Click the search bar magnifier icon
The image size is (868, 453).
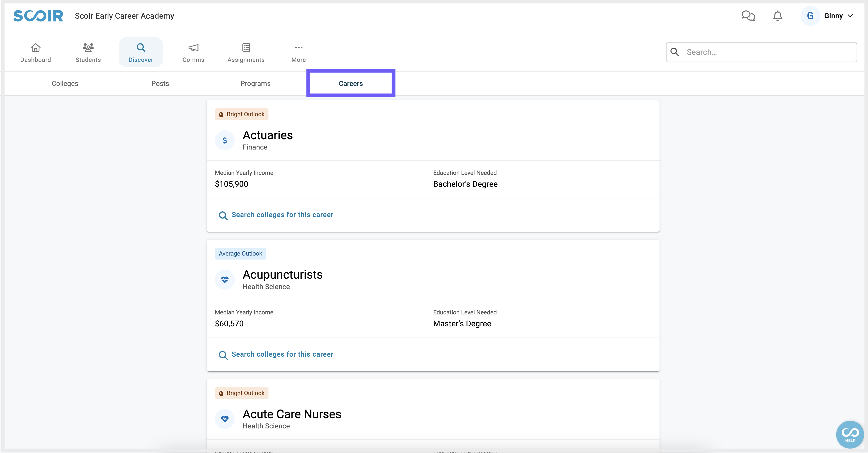[x=675, y=52]
